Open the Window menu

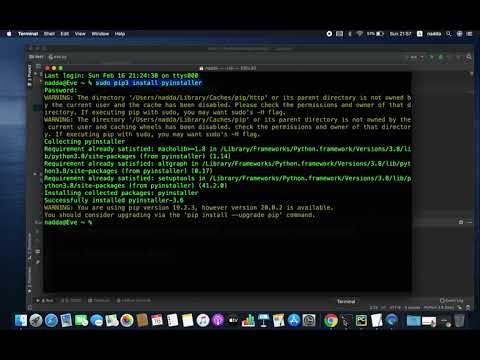pyautogui.click(x=100, y=34)
